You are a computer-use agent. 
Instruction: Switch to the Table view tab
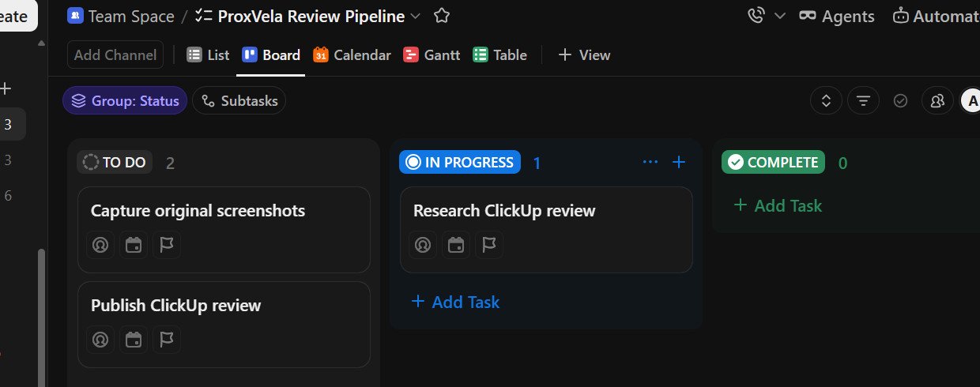click(x=499, y=55)
